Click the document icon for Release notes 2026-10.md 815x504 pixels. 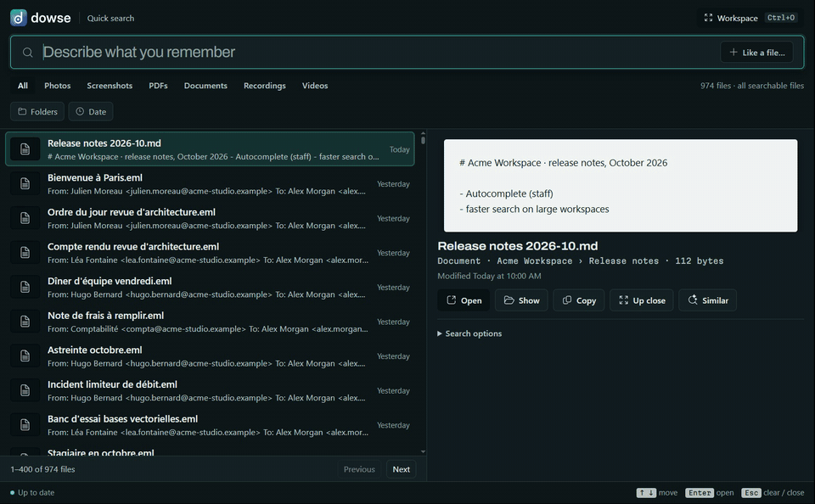[25, 149]
